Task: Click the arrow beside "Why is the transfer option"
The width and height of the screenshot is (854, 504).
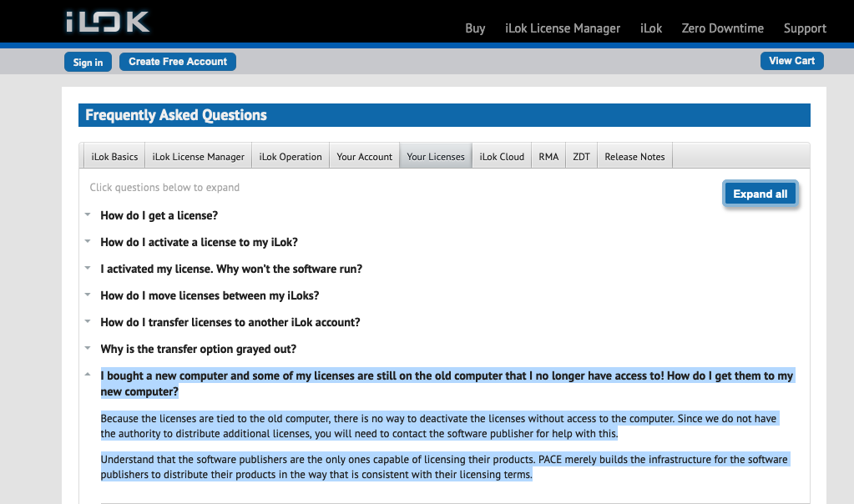Action: pyautogui.click(x=88, y=348)
